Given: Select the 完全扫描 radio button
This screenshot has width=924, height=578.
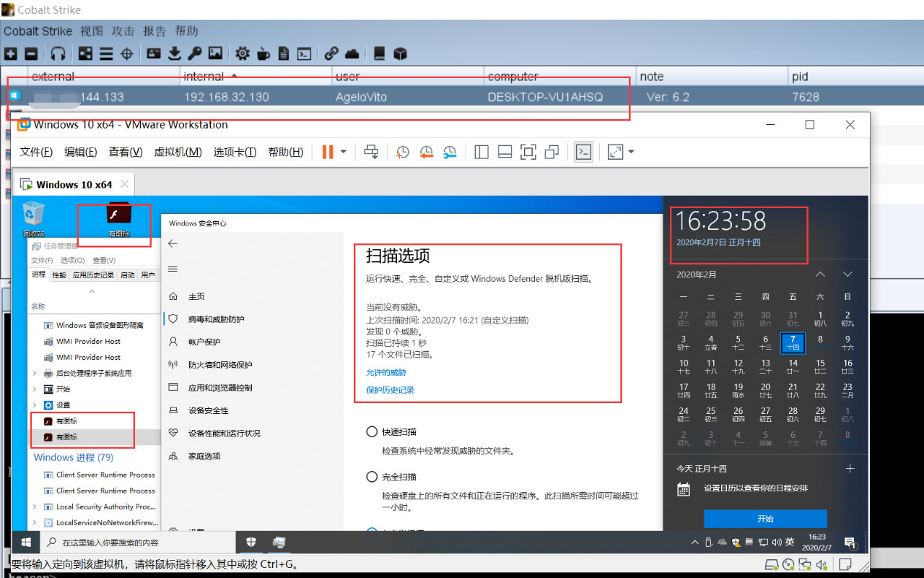Looking at the screenshot, I should pyautogui.click(x=372, y=477).
